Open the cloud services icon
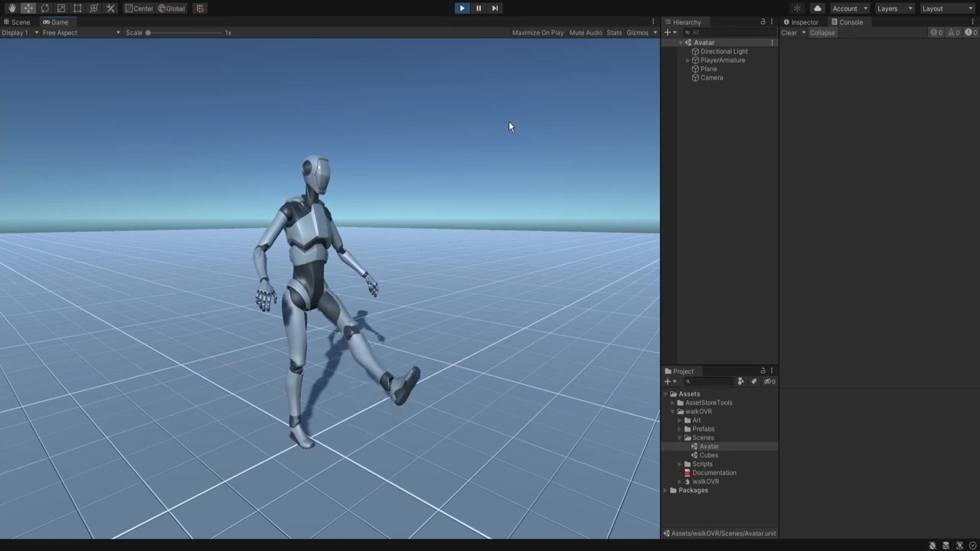The width and height of the screenshot is (980, 551). pos(817,8)
